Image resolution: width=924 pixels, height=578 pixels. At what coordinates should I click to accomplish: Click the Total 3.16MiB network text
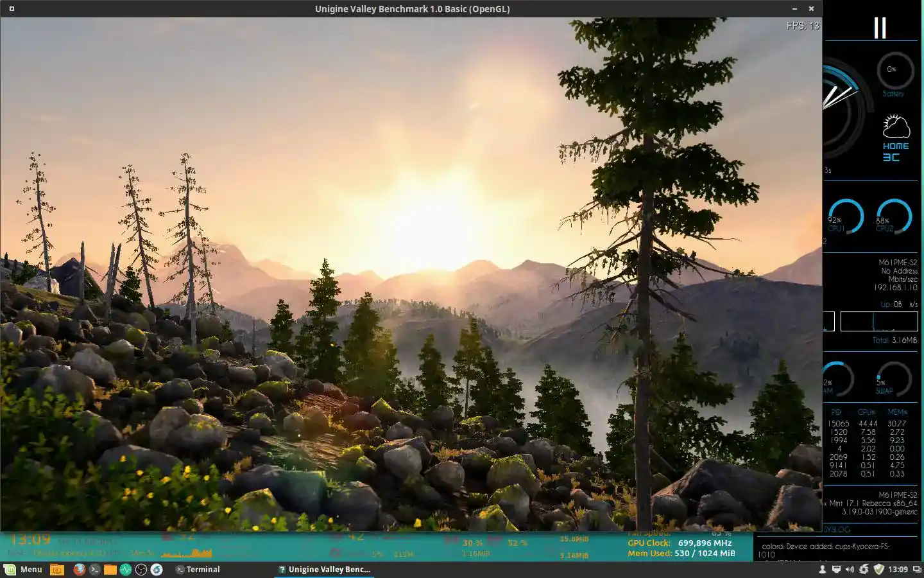pos(894,340)
